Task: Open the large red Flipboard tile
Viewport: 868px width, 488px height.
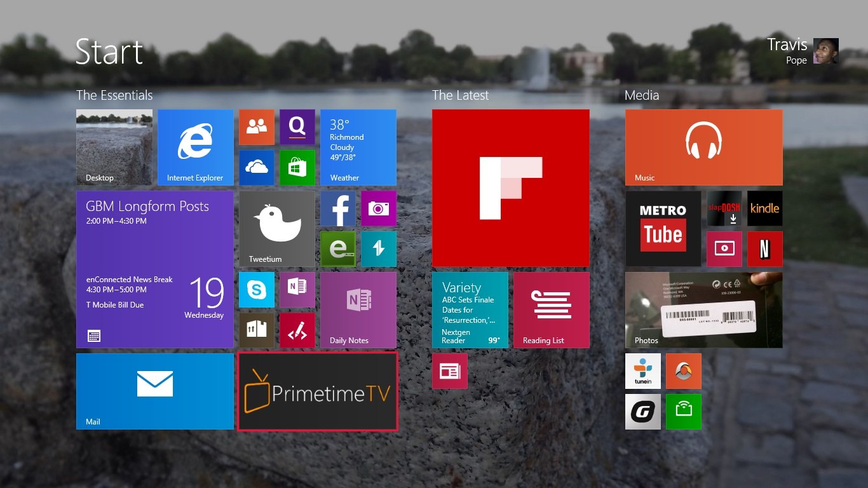Action: (511, 188)
